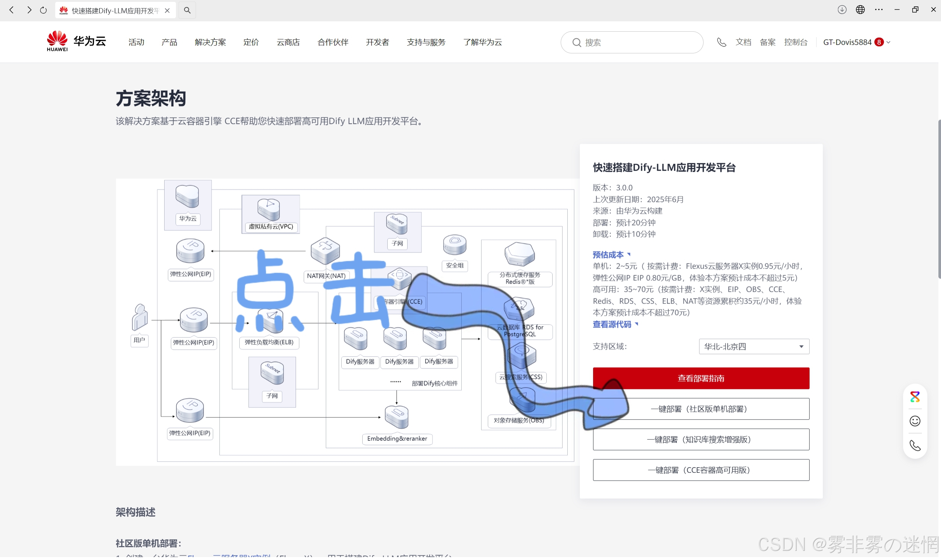Click the 弹性负载均衡(ELB) label in diagram
The height and width of the screenshot is (560, 941).
point(269,342)
